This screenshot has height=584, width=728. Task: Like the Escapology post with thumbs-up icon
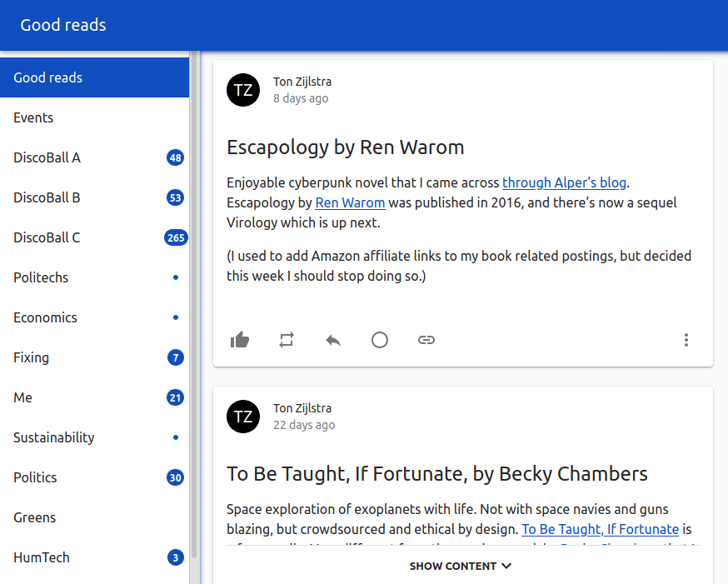(x=240, y=340)
